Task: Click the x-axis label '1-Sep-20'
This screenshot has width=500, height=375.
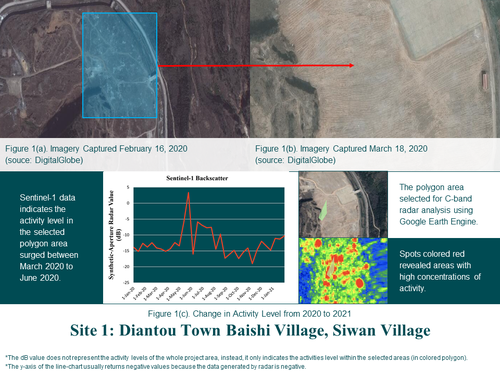Action: [221, 293]
